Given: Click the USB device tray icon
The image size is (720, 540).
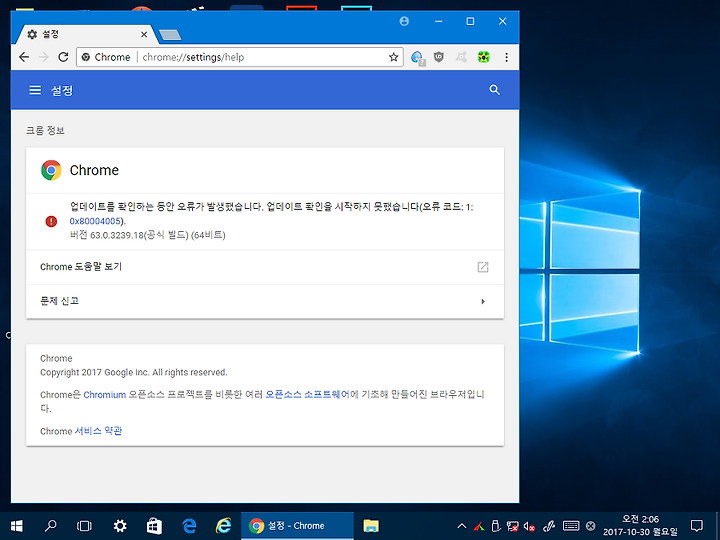Looking at the screenshot, I should pyautogui.click(x=496, y=526).
